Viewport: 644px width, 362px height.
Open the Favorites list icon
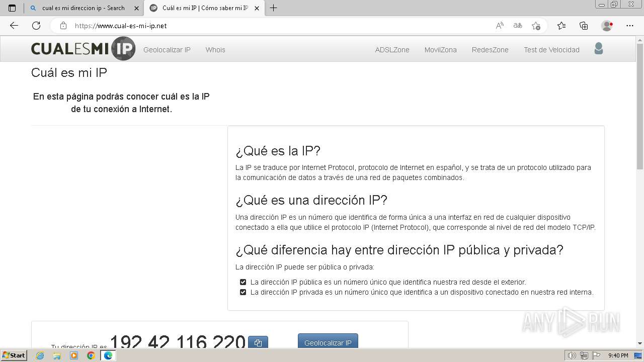pos(561,26)
